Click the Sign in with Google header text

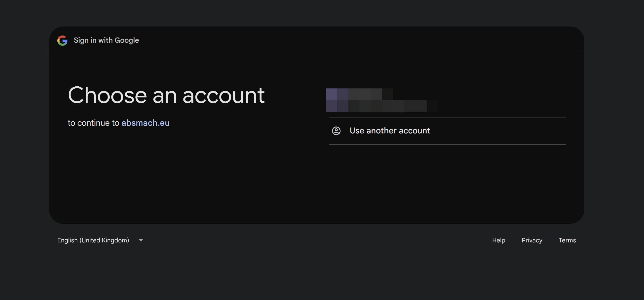tap(106, 40)
